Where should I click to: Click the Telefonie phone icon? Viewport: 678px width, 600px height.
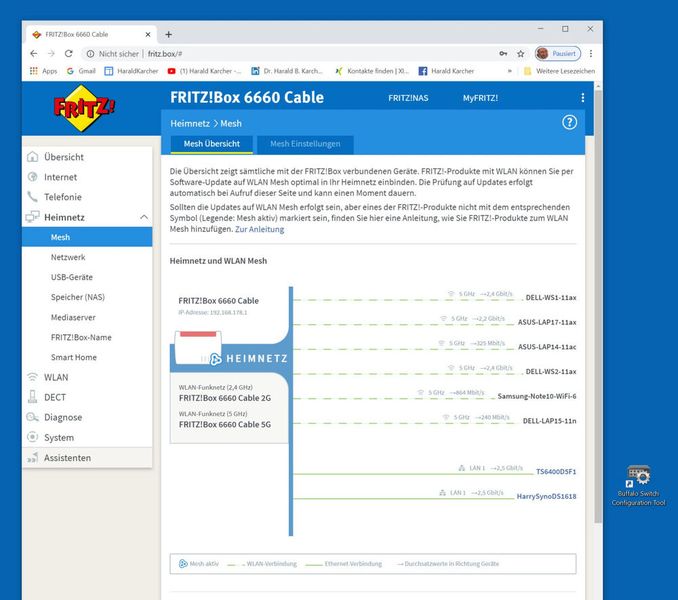pyautogui.click(x=32, y=197)
